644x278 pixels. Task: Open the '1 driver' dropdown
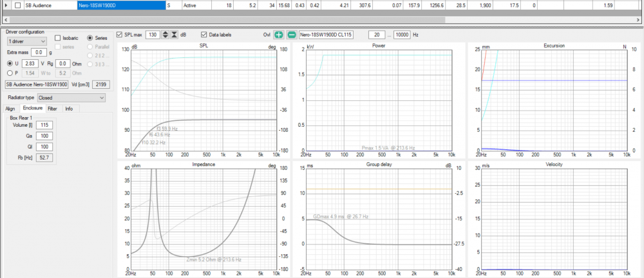[x=27, y=41]
